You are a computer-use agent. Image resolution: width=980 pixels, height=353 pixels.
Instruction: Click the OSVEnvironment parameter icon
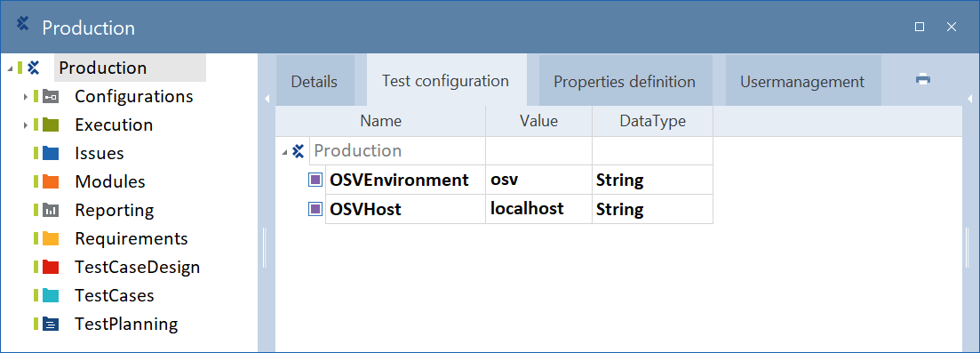[315, 181]
